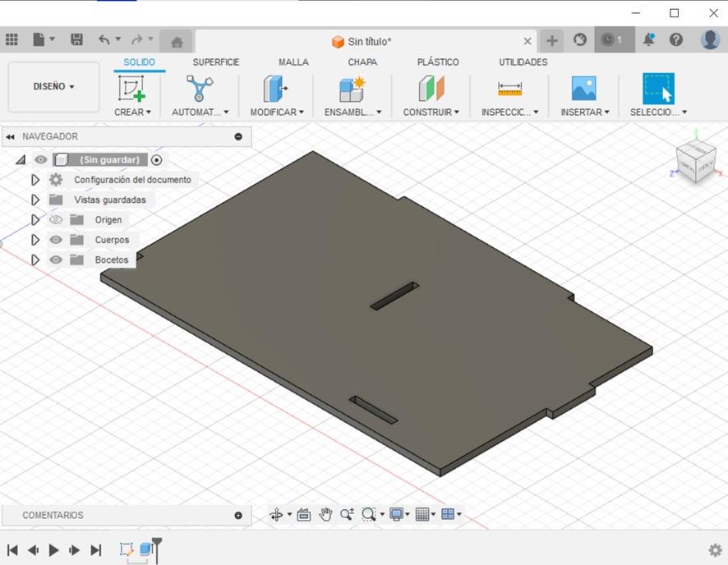
Task: Switch to the SUPERFICIE tab
Action: [216, 62]
